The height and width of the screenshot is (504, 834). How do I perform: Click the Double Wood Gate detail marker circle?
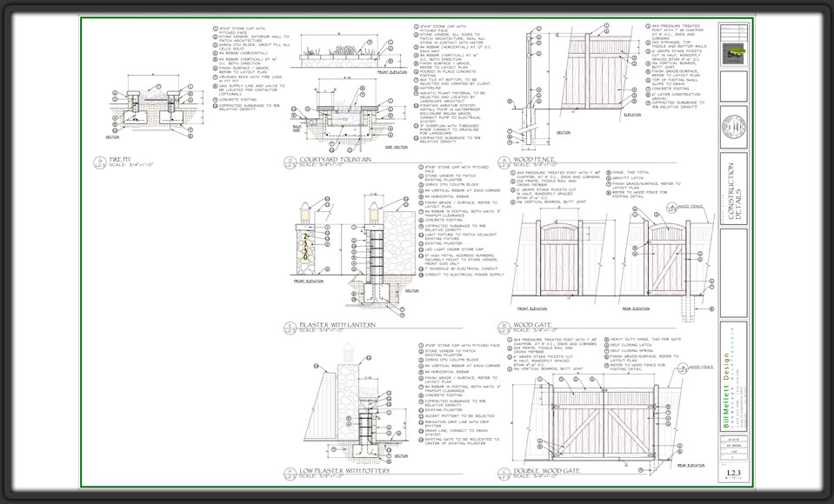point(505,473)
